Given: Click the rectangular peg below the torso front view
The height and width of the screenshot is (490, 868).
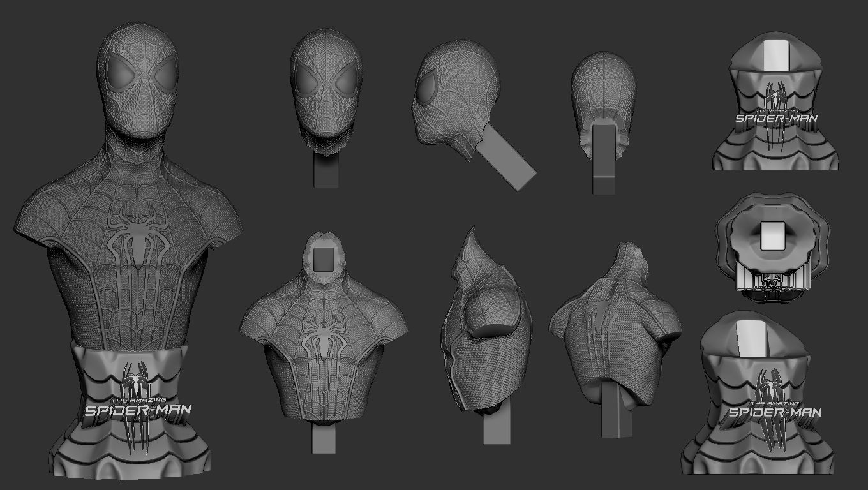Looking at the screenshot, I should pos(324,439).
